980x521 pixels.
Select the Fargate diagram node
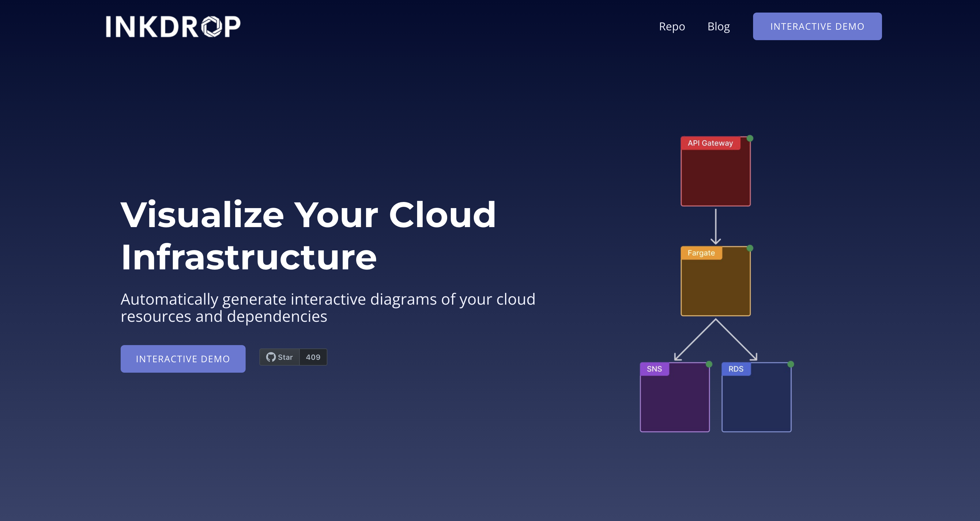(716, 281)
